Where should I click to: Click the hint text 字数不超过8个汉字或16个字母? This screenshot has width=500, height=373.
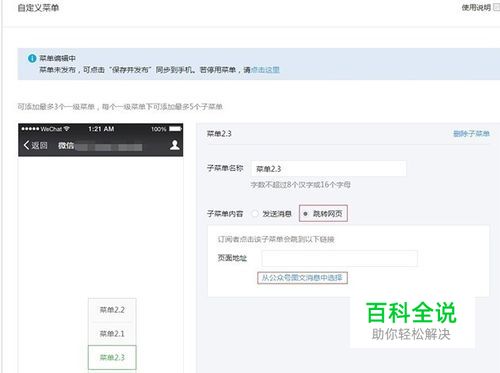coord(300,185)
